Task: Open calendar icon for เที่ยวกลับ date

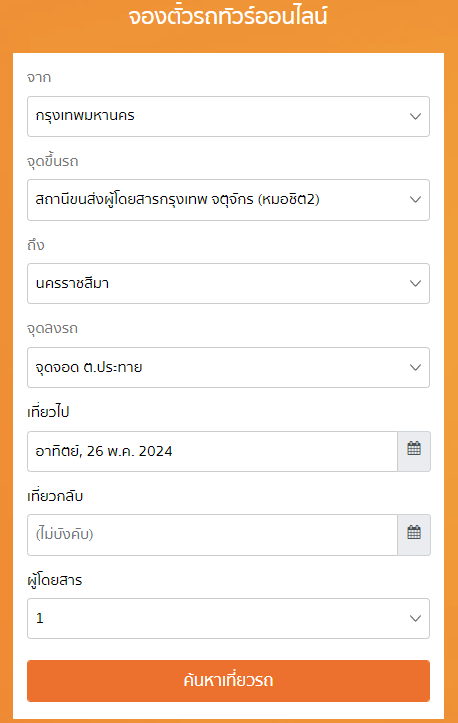Action: tap(414, 534)
